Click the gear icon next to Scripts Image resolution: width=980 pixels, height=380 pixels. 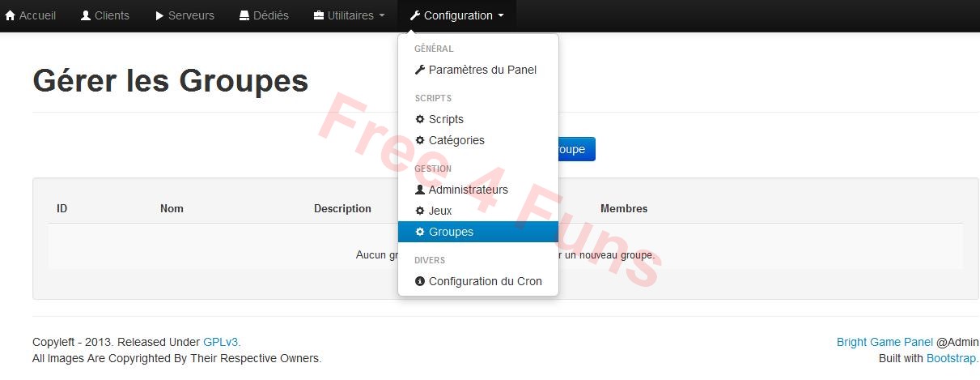click(420, 119)
